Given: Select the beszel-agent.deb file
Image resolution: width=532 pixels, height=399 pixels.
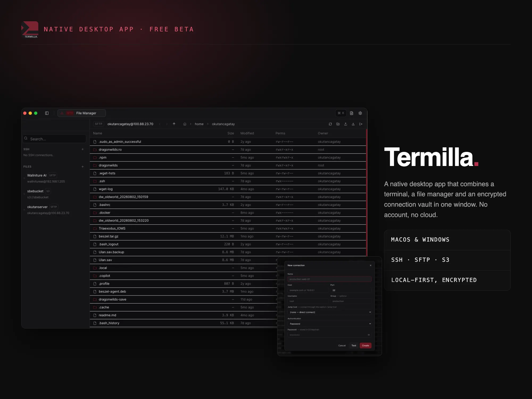Looking at the screenshot, I should tap(184, 292).
